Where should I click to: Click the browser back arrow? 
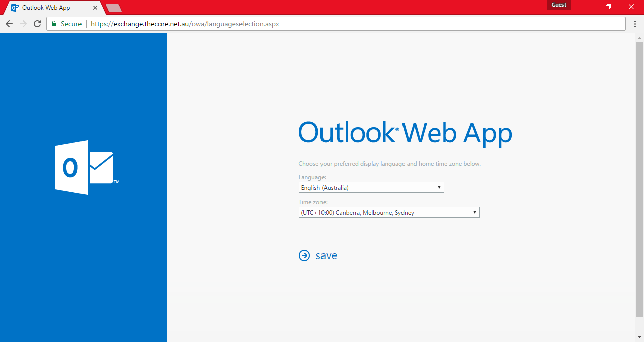(x=9, y=24)
